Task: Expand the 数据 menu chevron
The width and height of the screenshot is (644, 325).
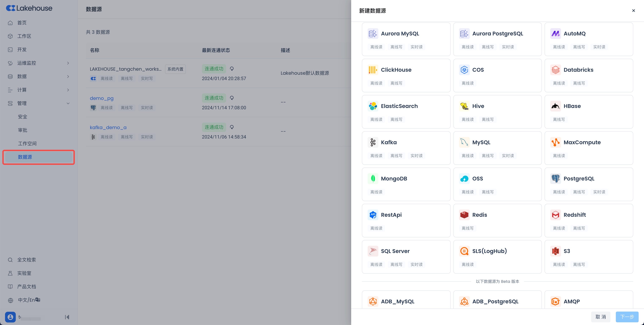Action: pos(68,77)
